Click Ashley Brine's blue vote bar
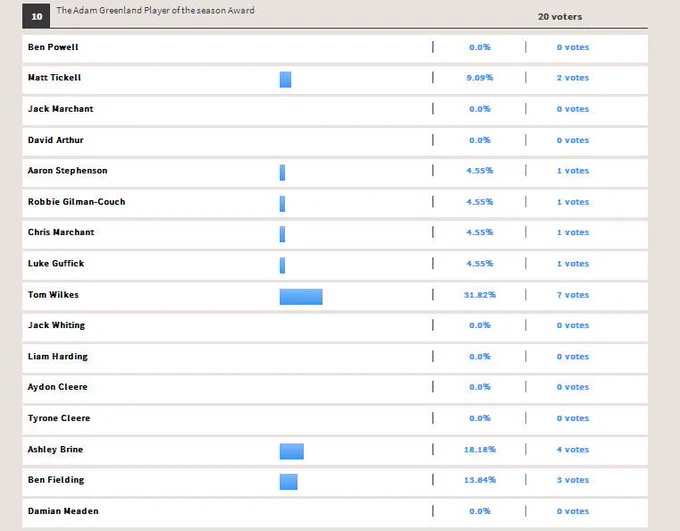The image size is (680, 531). [x=292, y=451]
